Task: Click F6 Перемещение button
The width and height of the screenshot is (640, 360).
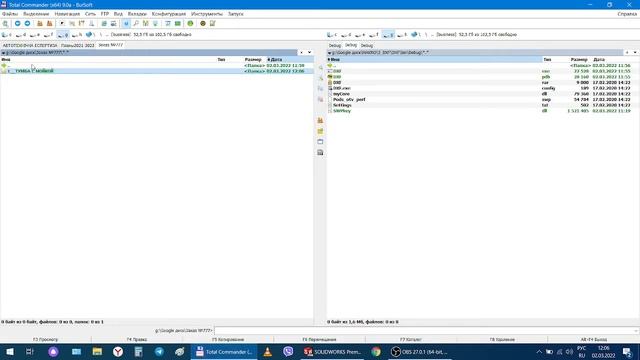Action: coord(319,340)
